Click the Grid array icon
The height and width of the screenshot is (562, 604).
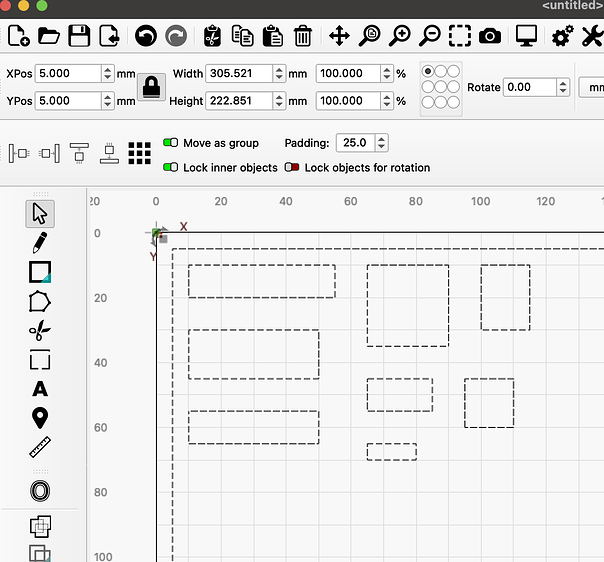[139, 153]
